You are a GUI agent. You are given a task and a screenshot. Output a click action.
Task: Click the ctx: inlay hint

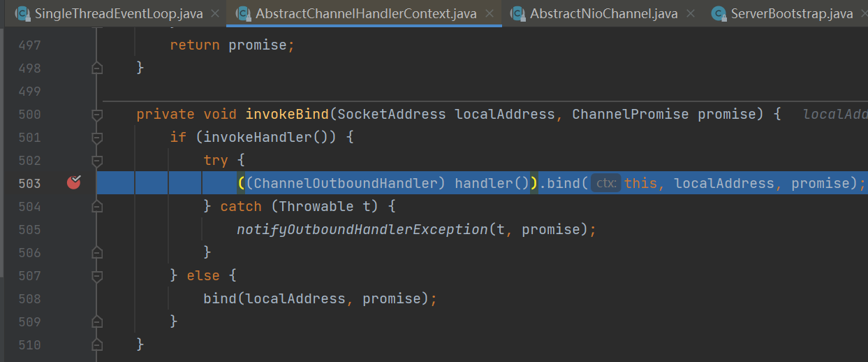coord(605,183)
